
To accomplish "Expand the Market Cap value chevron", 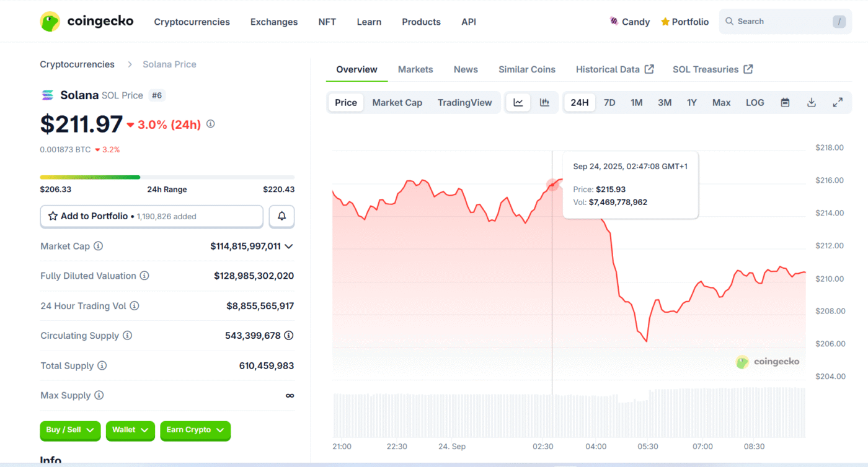I will tap(288, 247).
